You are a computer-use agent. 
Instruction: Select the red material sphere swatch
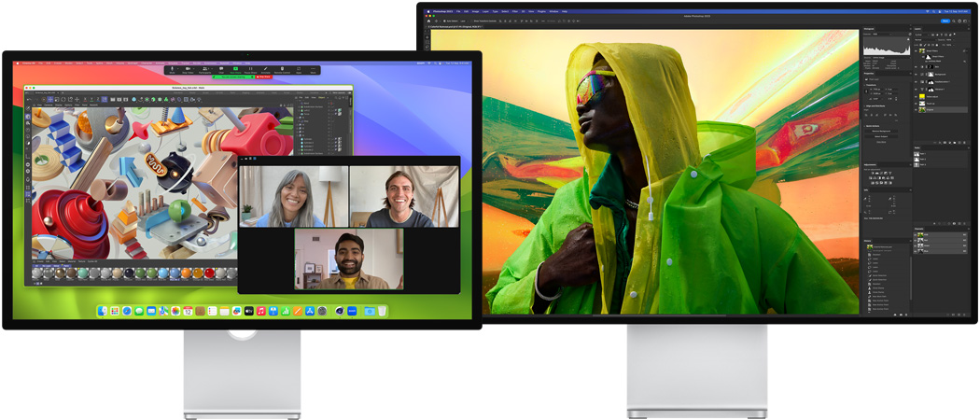click(209, 273)
